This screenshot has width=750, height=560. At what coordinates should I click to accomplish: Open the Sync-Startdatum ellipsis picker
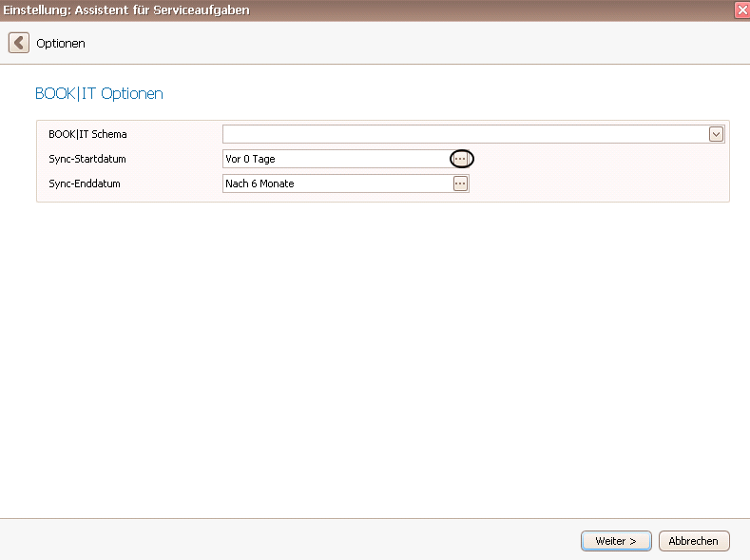461,159
